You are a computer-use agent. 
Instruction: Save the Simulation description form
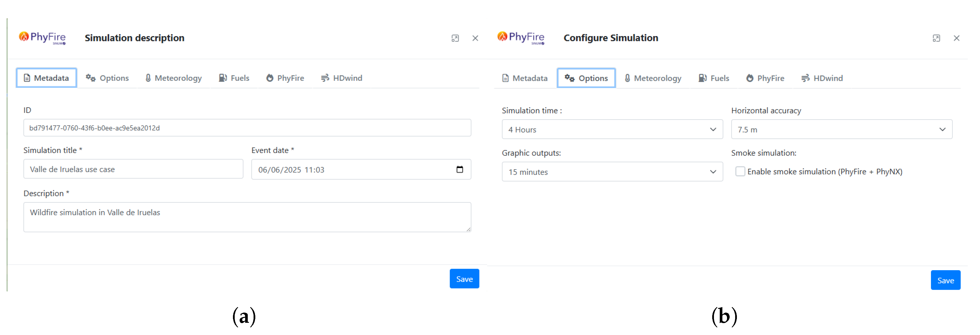click(x=464, y=279)
